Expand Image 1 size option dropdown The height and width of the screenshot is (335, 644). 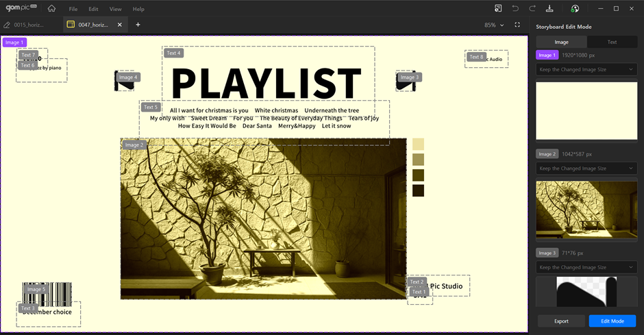[x=586, y=69]
